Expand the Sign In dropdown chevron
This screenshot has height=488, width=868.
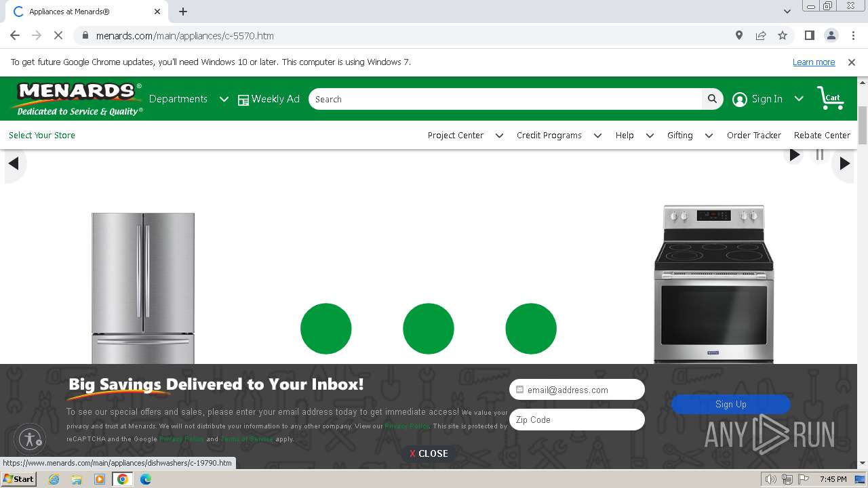[x=799, y=99]
